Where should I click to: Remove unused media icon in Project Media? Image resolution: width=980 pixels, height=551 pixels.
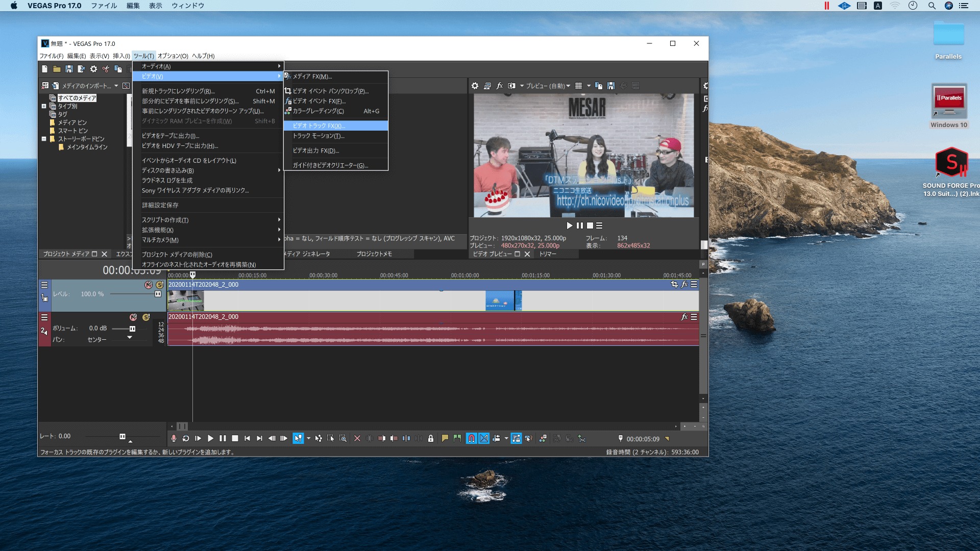coord(45,86)
